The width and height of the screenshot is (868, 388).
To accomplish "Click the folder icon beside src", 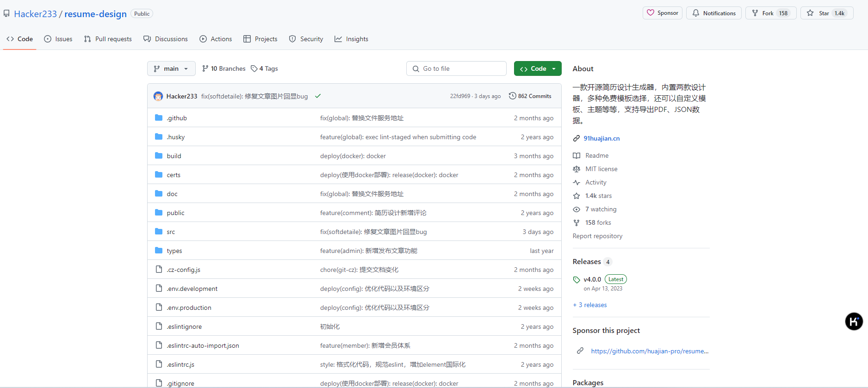I will pyautogui.click(x=159, y=231).
